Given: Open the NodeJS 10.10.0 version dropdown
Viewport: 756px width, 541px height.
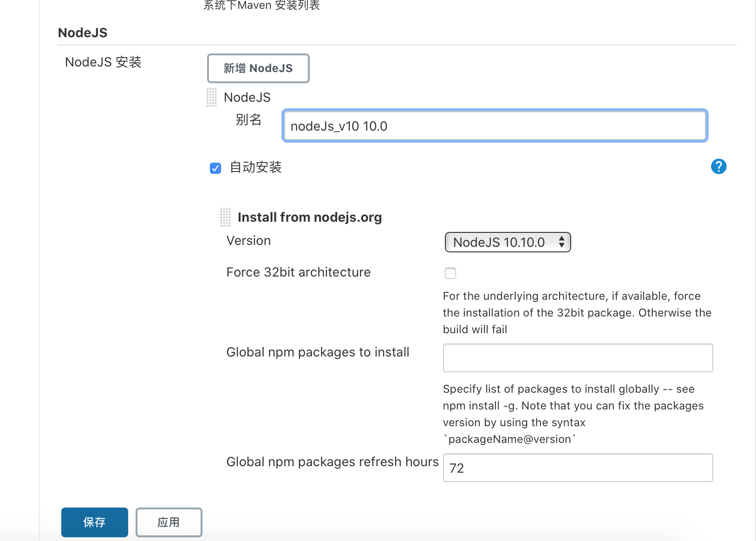Looking at the screenshot, I should point(508,242).
